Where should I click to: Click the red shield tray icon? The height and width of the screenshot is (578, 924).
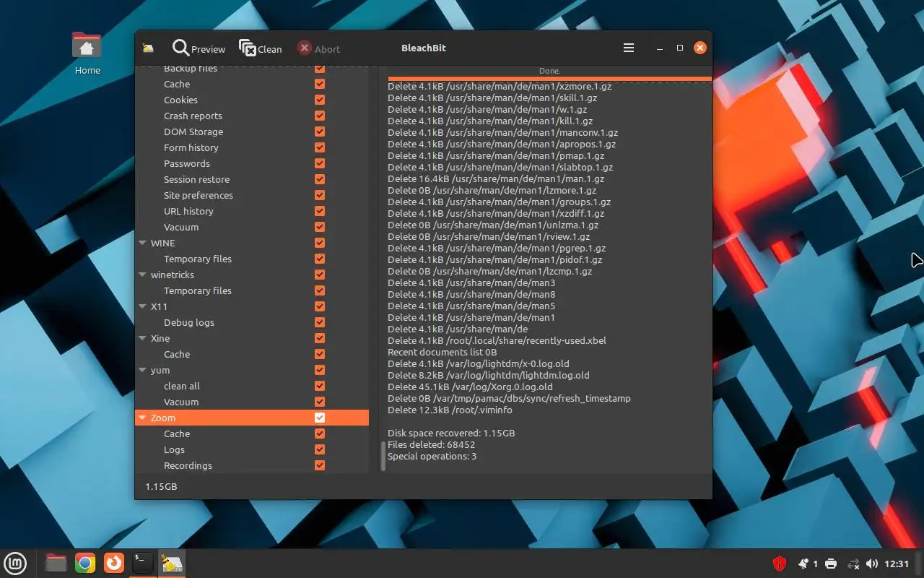(780, 564)
